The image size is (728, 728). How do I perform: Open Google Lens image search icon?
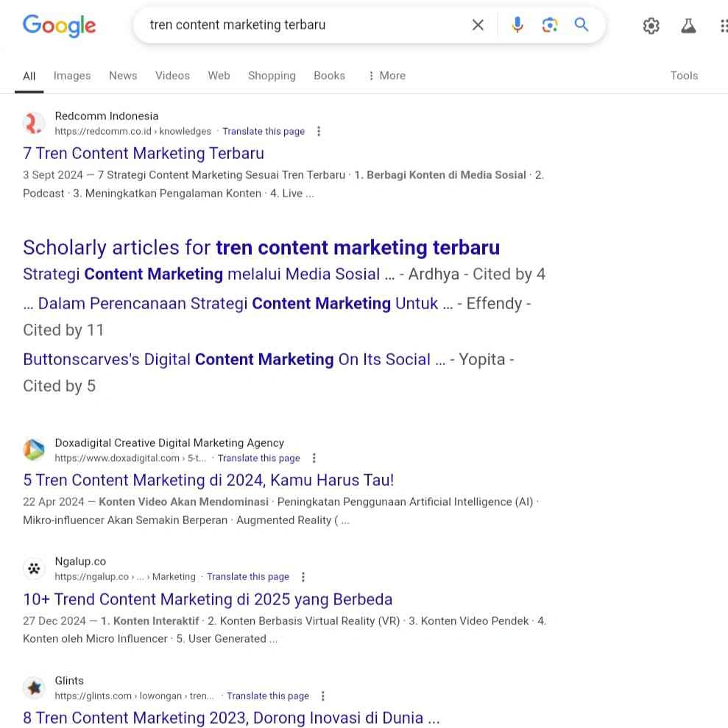549,25
